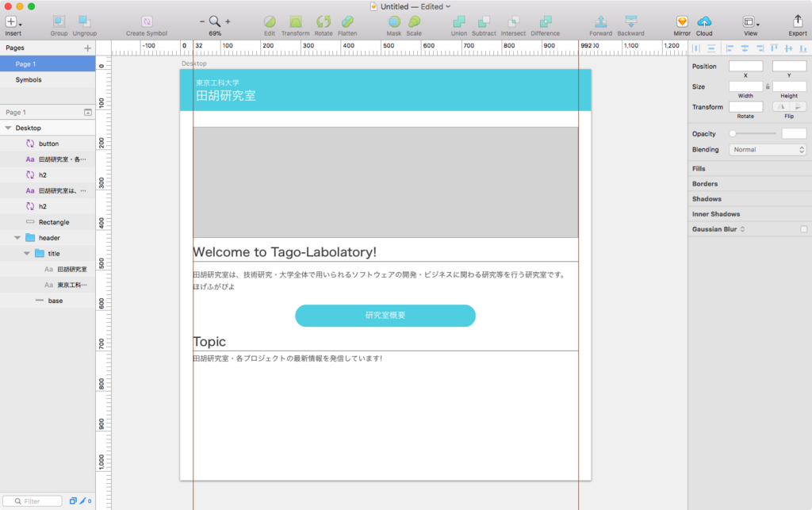Click the Mask icon

coord(394,21)
